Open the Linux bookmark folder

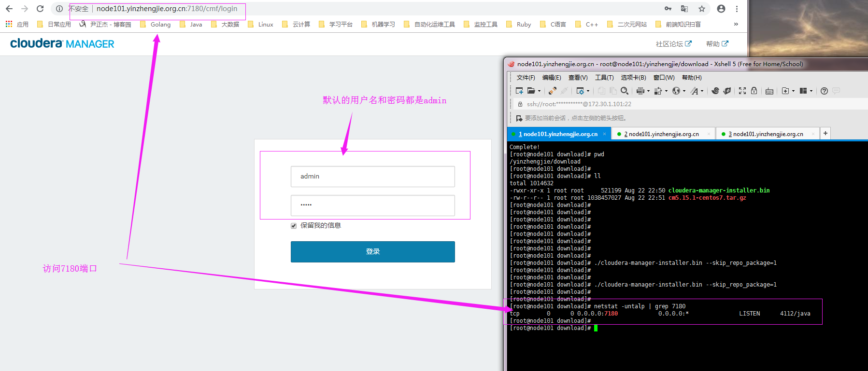pyautogui.click(x=260, y=24)
